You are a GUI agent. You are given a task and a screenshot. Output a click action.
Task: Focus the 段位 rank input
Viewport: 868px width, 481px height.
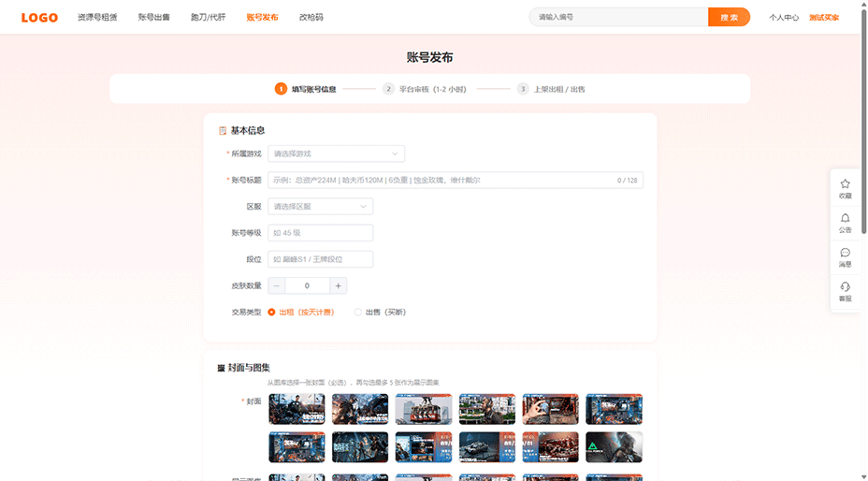point(321,259)
